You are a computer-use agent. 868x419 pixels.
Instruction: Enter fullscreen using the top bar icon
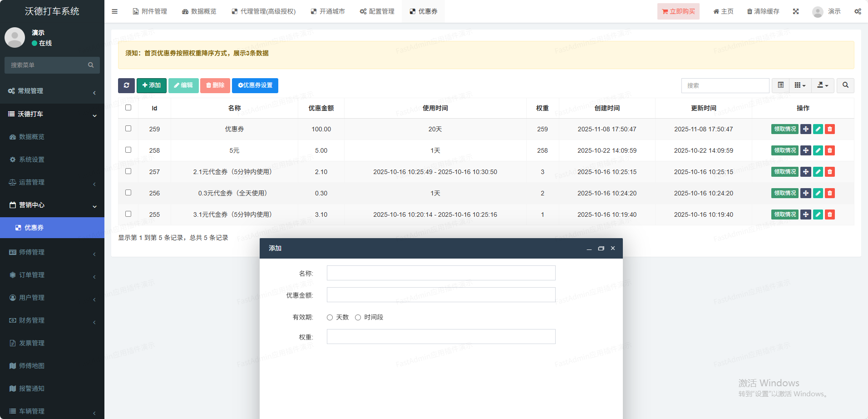796,11
